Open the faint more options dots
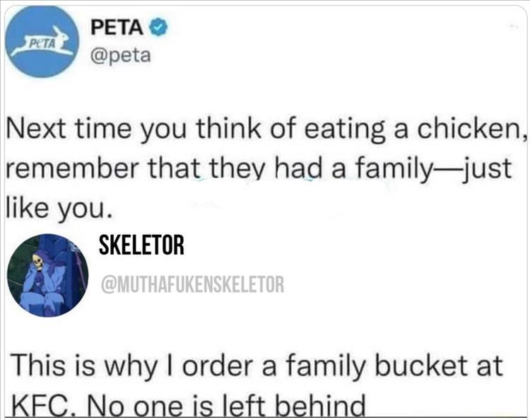 (x=514, y=25)
